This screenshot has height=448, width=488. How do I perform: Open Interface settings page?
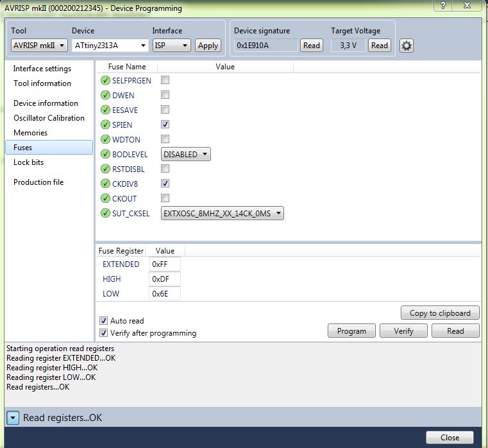coord(42,69)
